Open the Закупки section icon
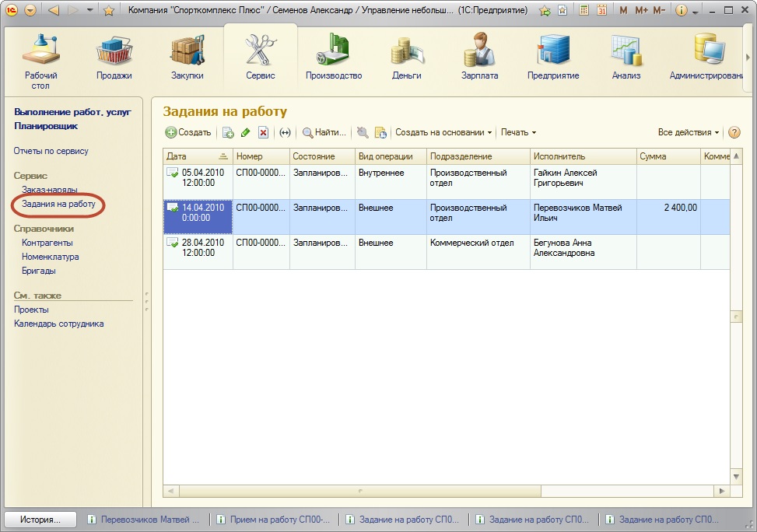The width and height of the screenshot is (757, 532). click(x=187, y=58)
